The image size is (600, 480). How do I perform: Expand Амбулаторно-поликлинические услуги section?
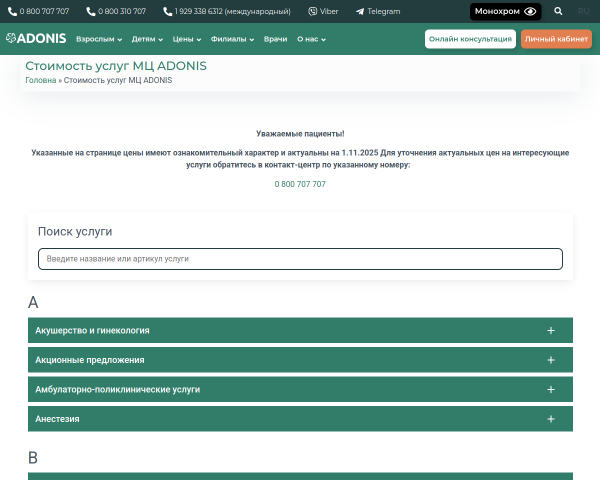coord(300,389)
